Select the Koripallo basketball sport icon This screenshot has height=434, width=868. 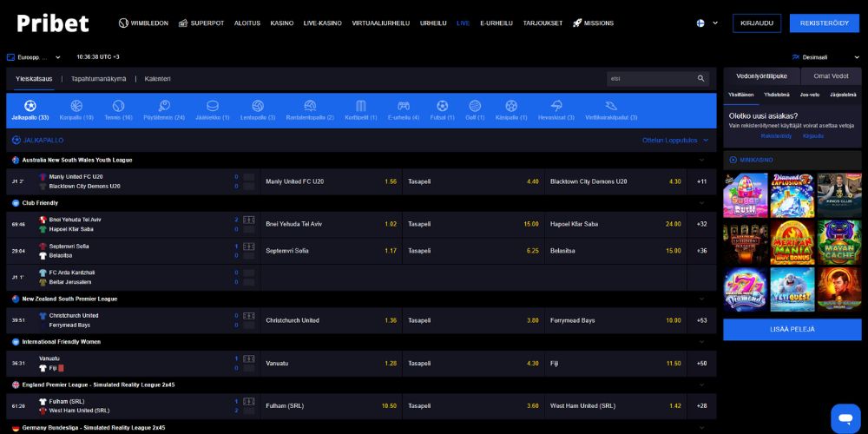76,106
